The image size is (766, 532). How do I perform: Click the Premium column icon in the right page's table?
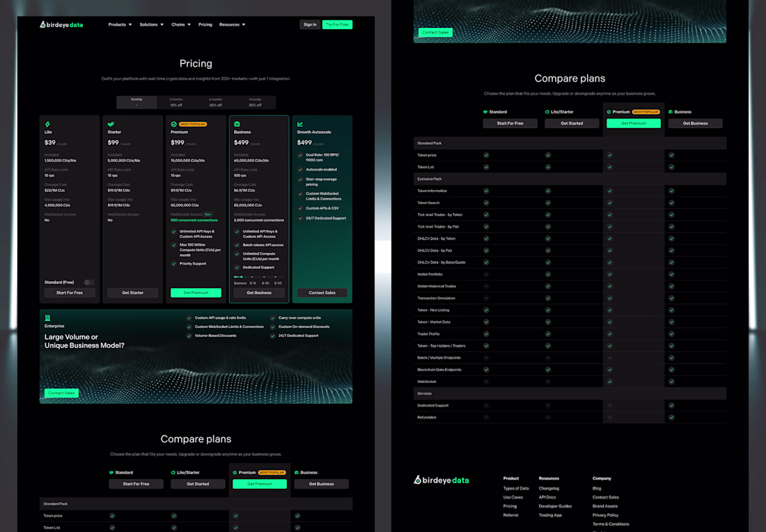[609, 112]
